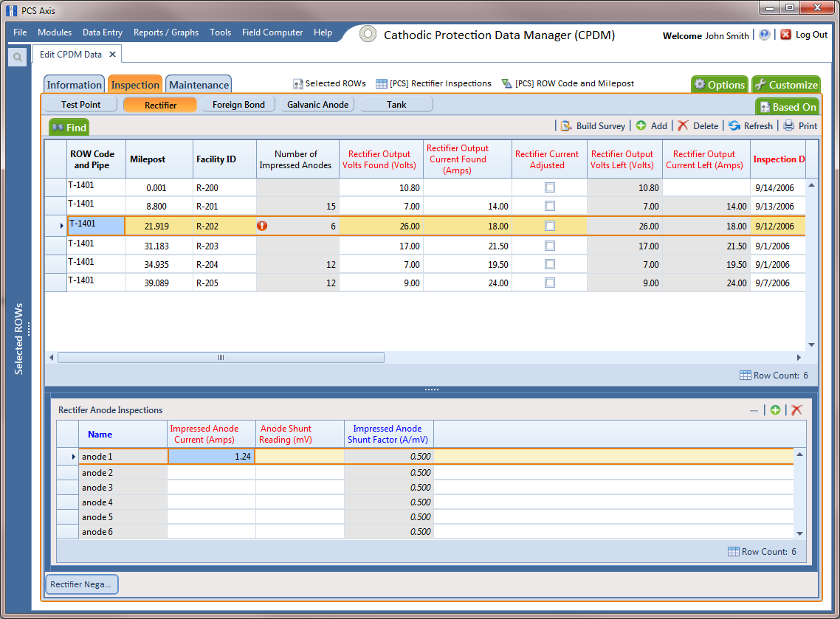Screen dimensions: 840x619
Task: Click the rectifier grid scroll left arrow
Action: (52, 357)
